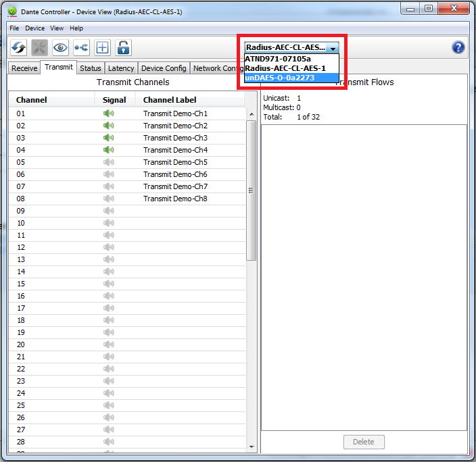Click grey speaker icon for channel 16
Viewport: 476px width, 462px height.
tap(108, 296)
